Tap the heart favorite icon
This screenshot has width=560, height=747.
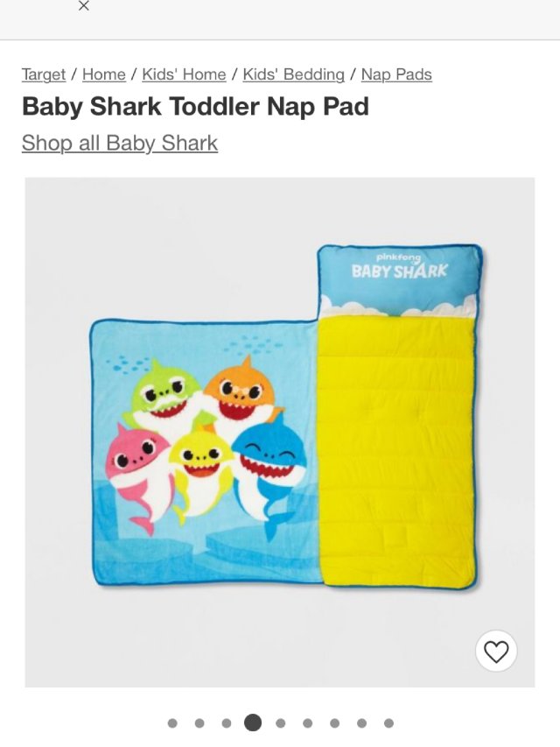click(496, 652)
